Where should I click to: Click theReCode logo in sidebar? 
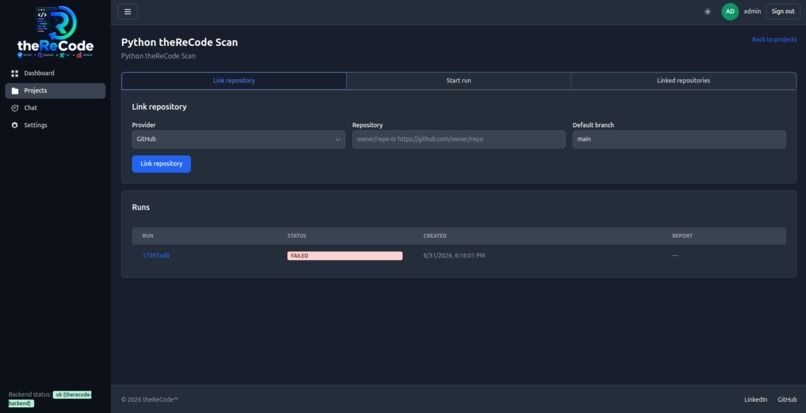click(56, 32)
